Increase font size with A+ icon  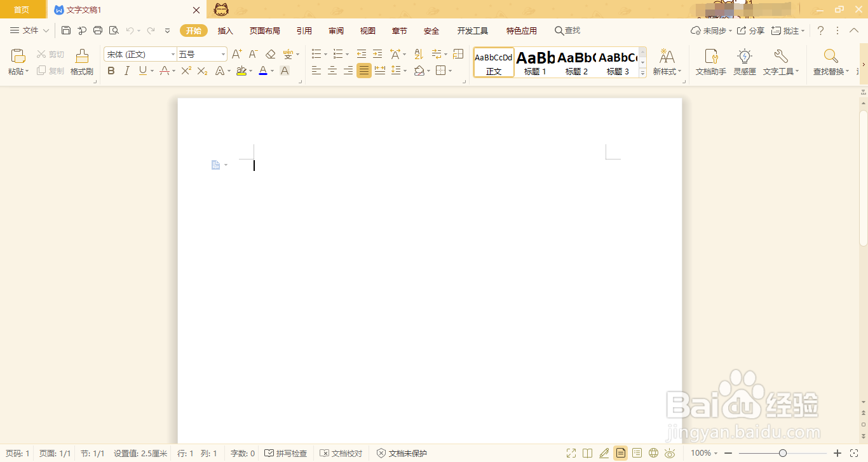click(x=236, y=55)
